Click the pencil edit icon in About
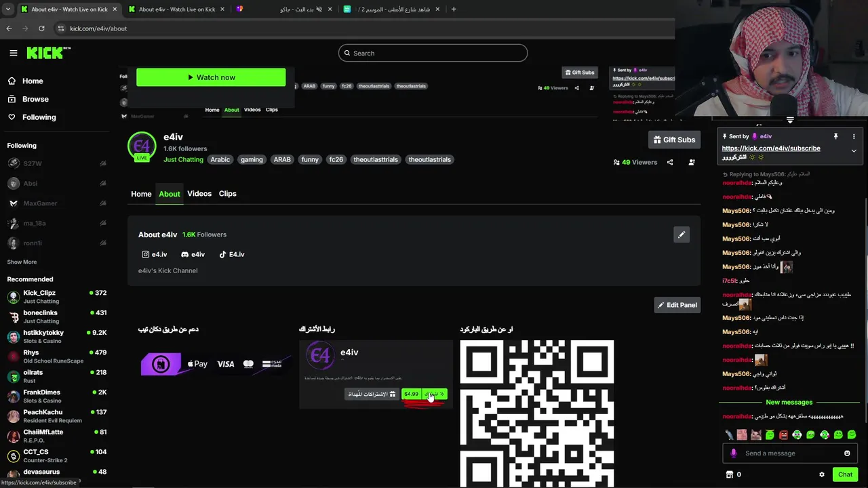 pos(682,235)
